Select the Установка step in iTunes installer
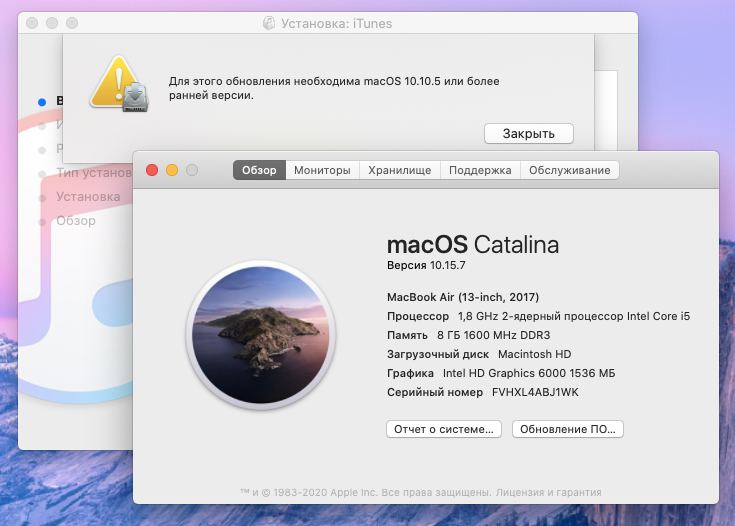The image size is (735, 526). pos(88,196)
